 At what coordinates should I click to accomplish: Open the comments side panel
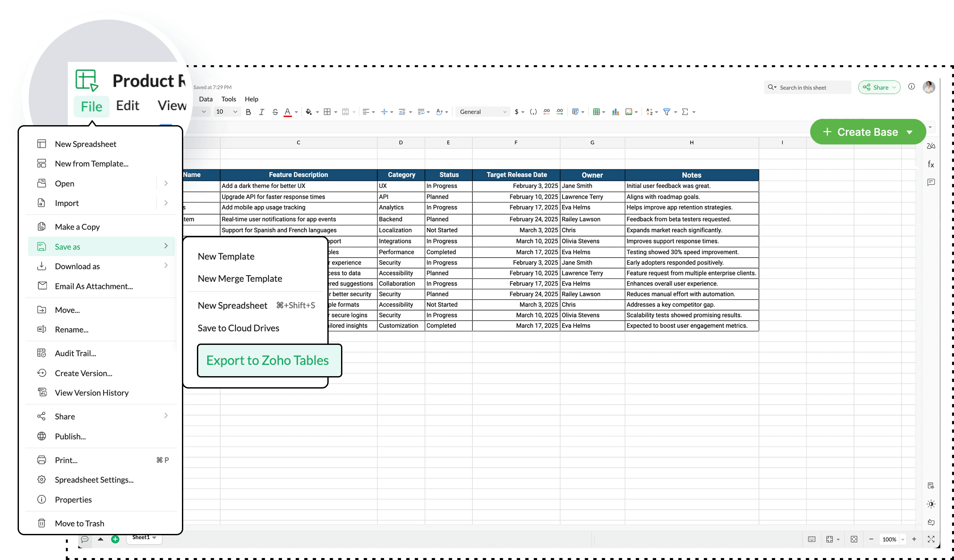[931, 183]
